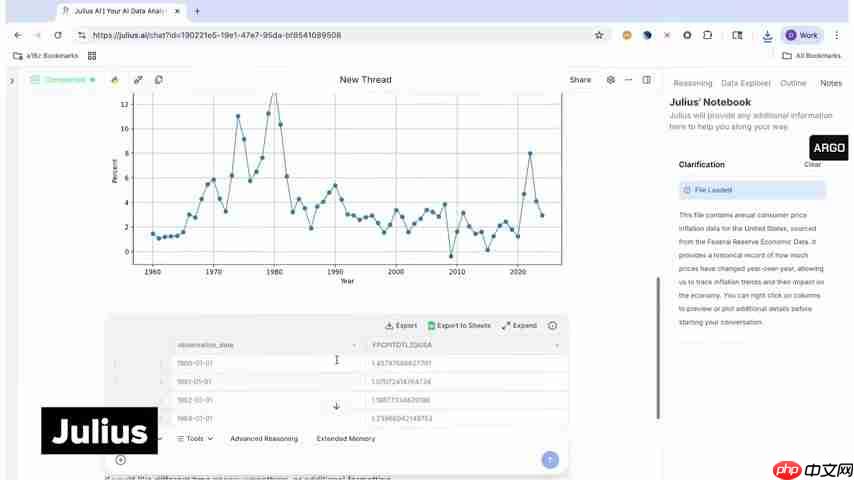Image resolution: width=854 pixels, height=480 pixels.
Task: Close the Julius AI browser tab
Action: pos(177,11)
